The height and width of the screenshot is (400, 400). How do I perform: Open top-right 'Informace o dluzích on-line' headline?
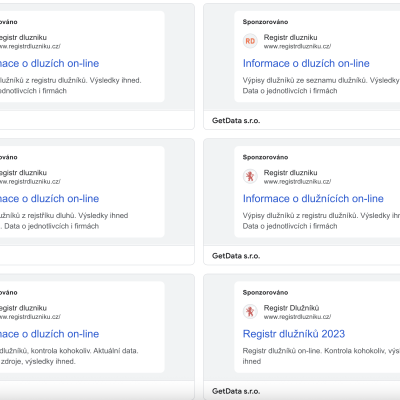point(306,63)
